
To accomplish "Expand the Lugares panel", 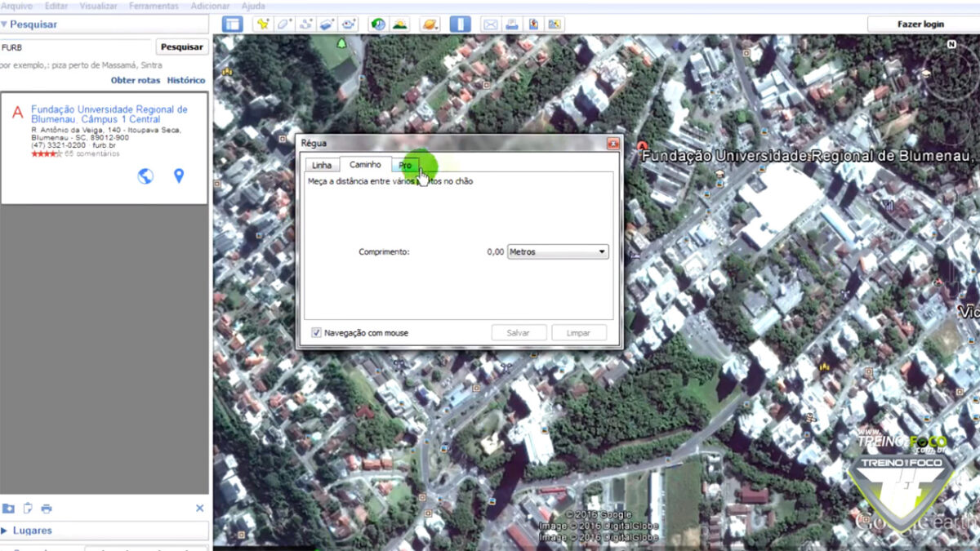I will [x=105, y=531].
